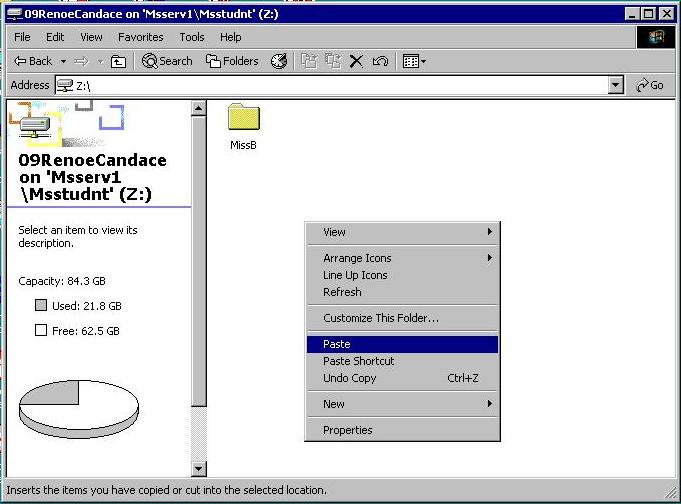Click the Capacity: 84.3 GB text
Screen dimensions: 681x504
62,281
